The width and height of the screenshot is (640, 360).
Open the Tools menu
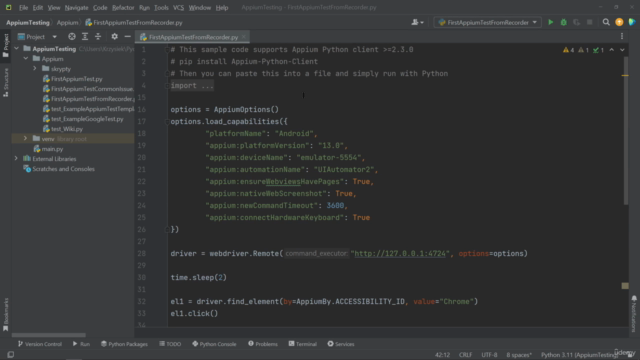(x=161, y=7)
